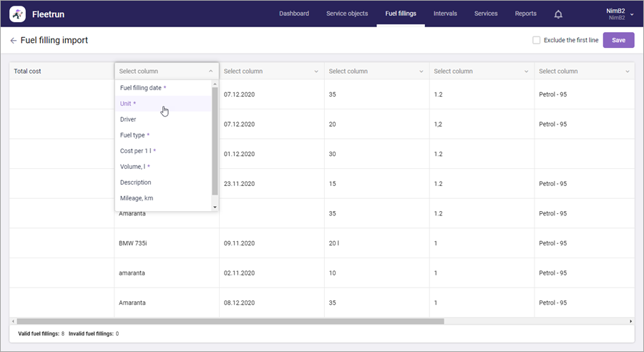Click the Fleetrun logo icon

pyautogui.click(x=18, y=14)
